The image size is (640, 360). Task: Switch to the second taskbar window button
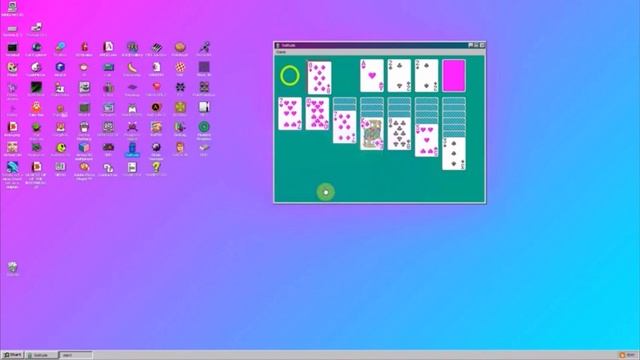tap(76, 355)
